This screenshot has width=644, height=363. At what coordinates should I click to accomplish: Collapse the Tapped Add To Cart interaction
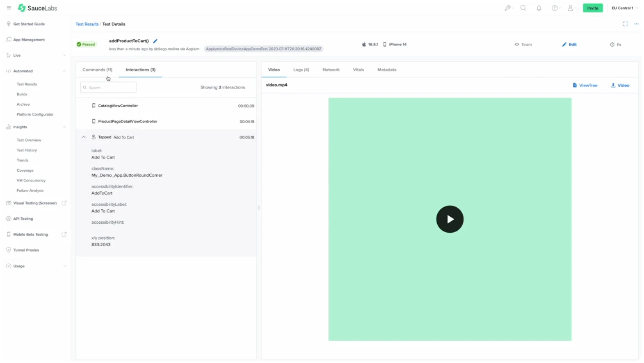84,137
